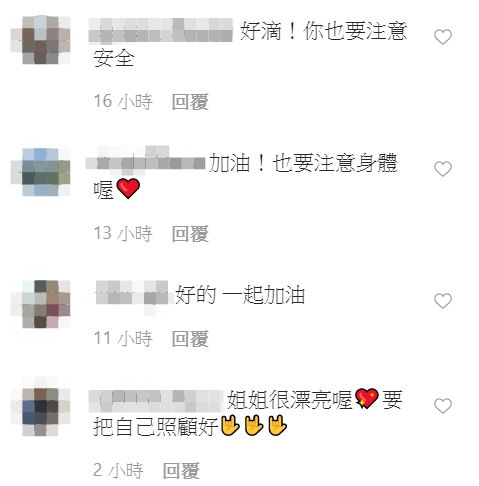Viewport: 479px width, 486px height.
Task: Open the username before '好滴！你也要注意'
Action: (161, 31)
